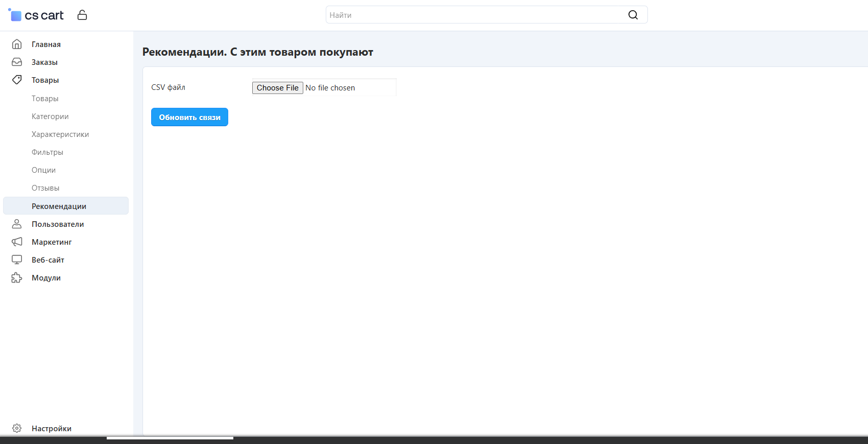Open Отзывы submenu item
This screenshot has width=868, height=444.
(45, 188)
